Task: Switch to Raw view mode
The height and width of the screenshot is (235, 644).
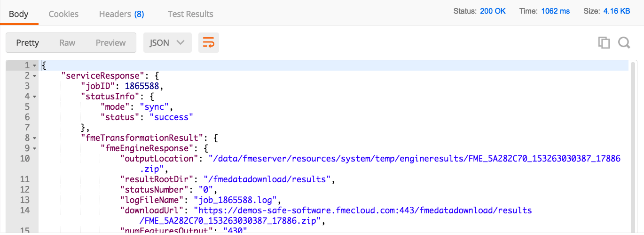Action: coord(67,43)
